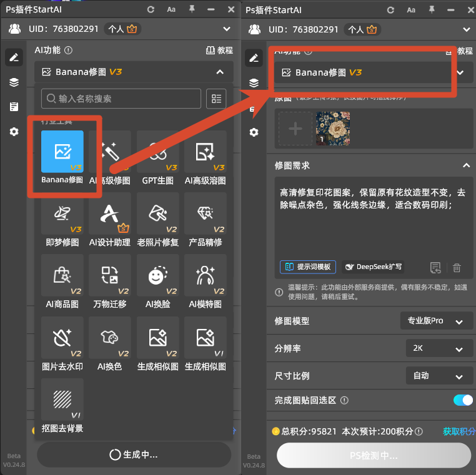Open the 产品精修 tool tile
The height and width of the screenshot is (475, 476).
click(x=206, y=213)
